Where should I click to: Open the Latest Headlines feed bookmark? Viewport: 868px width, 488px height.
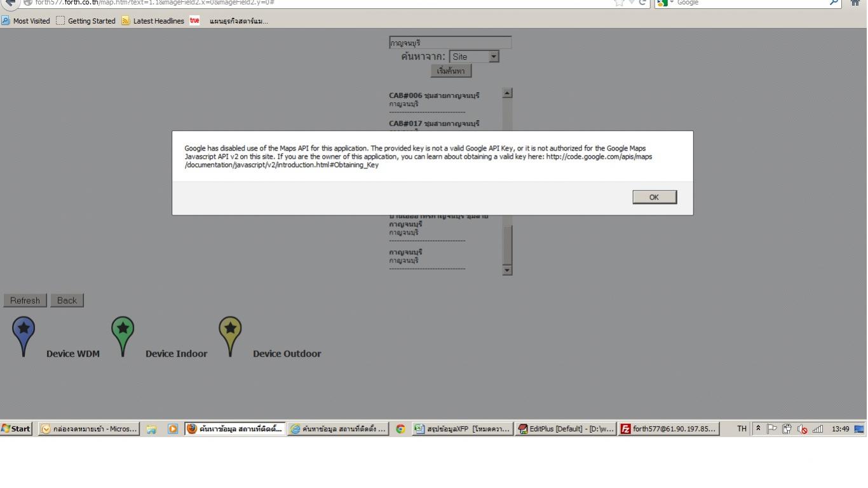pos(153,21)
